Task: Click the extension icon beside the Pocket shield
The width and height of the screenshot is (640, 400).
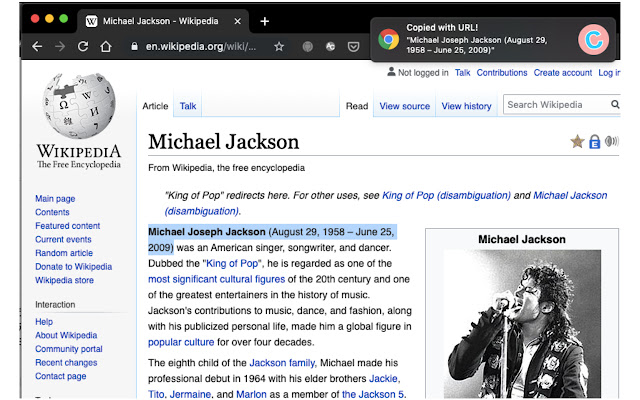Action: pos(331,47)
